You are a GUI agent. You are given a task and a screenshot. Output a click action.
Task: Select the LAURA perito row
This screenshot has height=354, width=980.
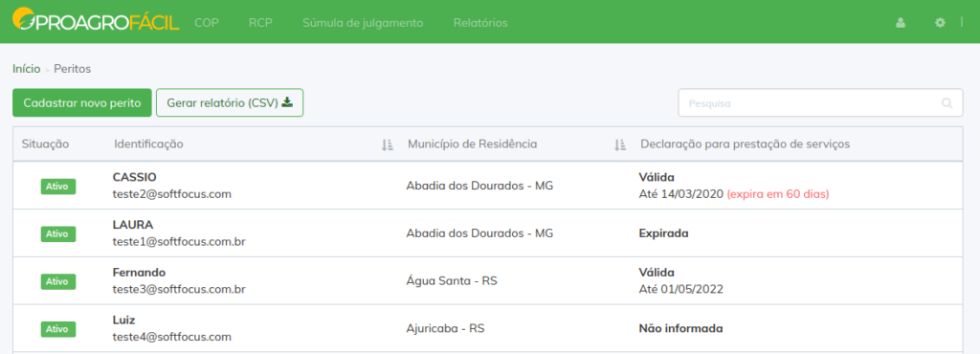(x=487, y=232)
